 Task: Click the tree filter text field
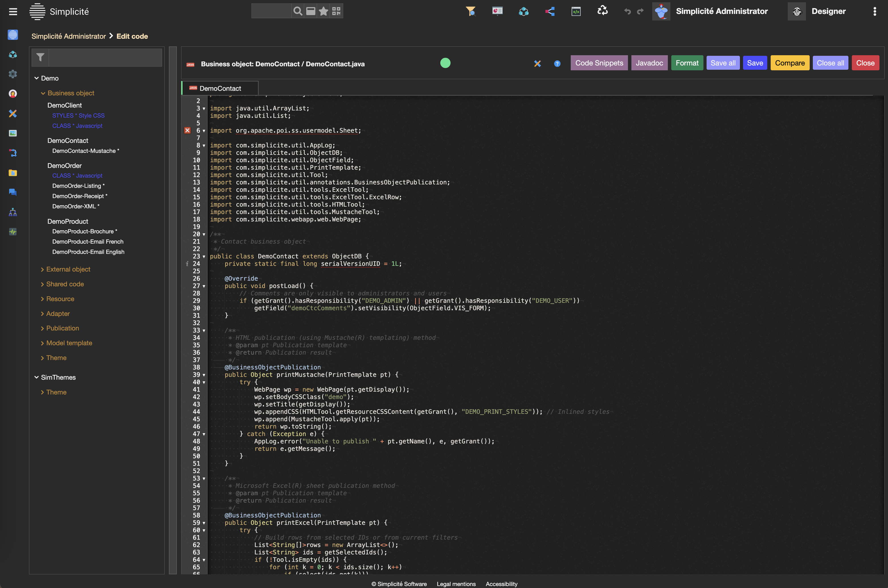pyautogui.click(x=105, y=57)
